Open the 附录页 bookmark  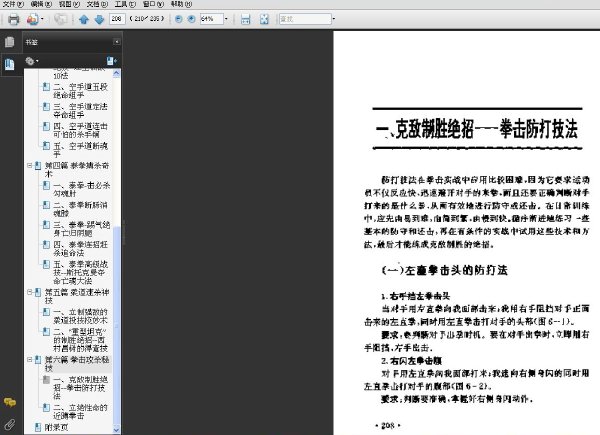pyautogui.click(x=56, y=427)
